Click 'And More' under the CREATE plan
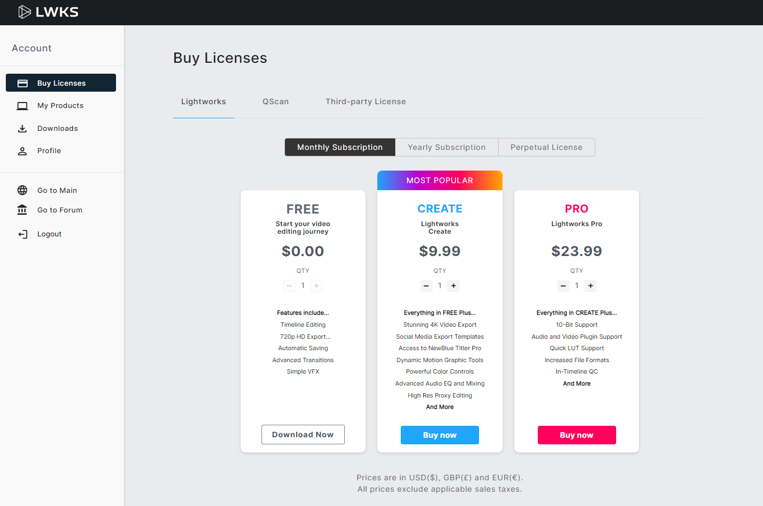Screen dimensions: 763x506 click(x=440, y=407)
